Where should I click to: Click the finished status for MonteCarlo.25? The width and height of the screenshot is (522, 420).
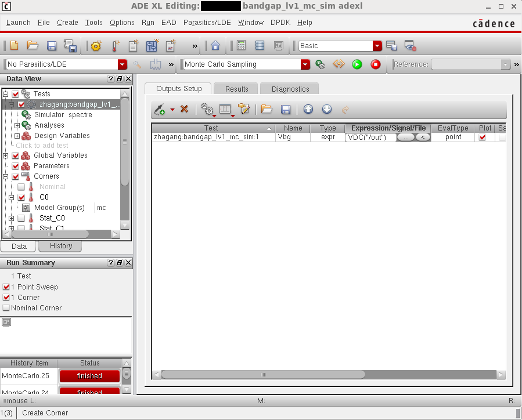click(89, 376)
